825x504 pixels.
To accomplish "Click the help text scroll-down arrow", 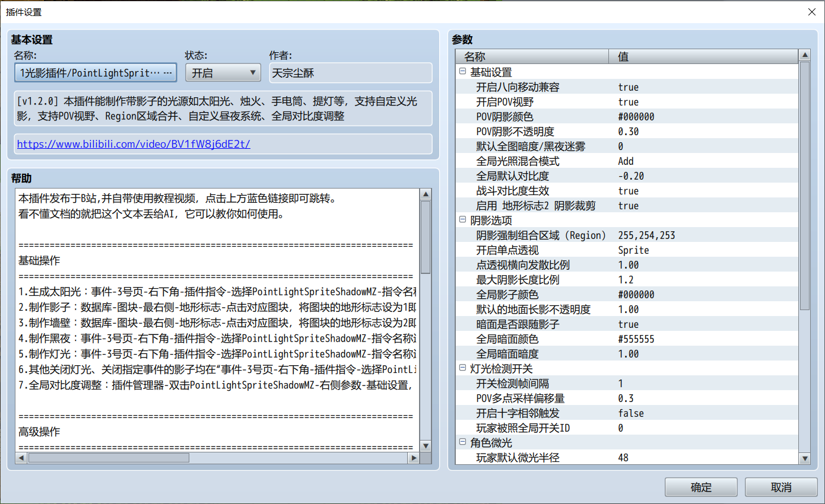I will pos(426,446).
